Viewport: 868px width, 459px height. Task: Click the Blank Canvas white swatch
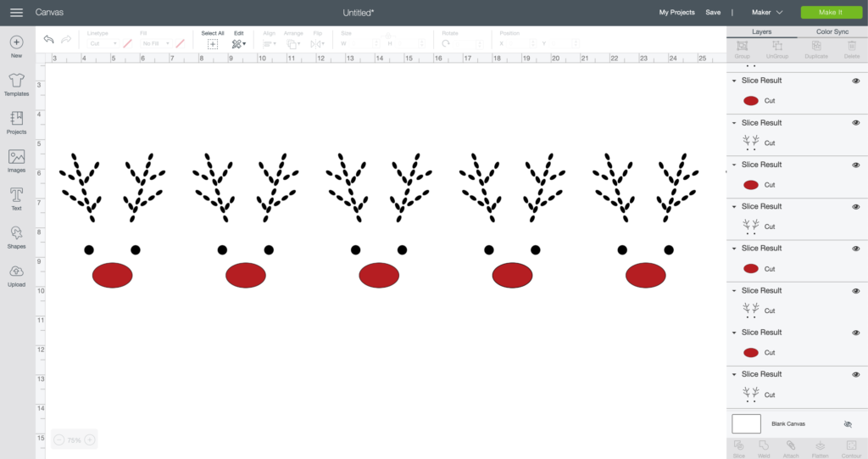746,423
